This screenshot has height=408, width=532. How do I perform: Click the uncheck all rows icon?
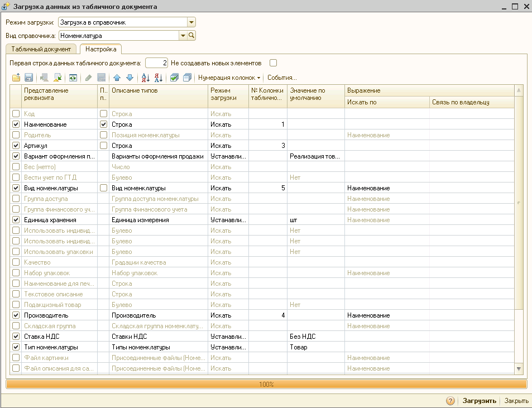tap(187, 78)
